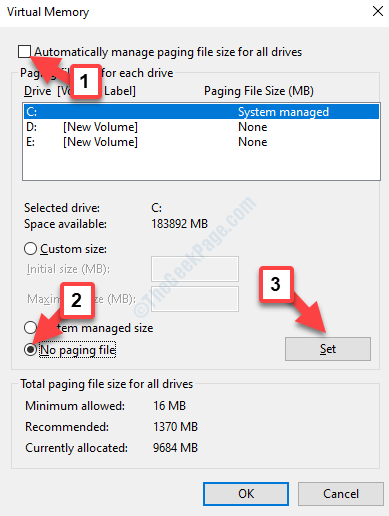Click the red number 2 annotation badge
The width and height of the screenshot is (389, 516).
77,300
